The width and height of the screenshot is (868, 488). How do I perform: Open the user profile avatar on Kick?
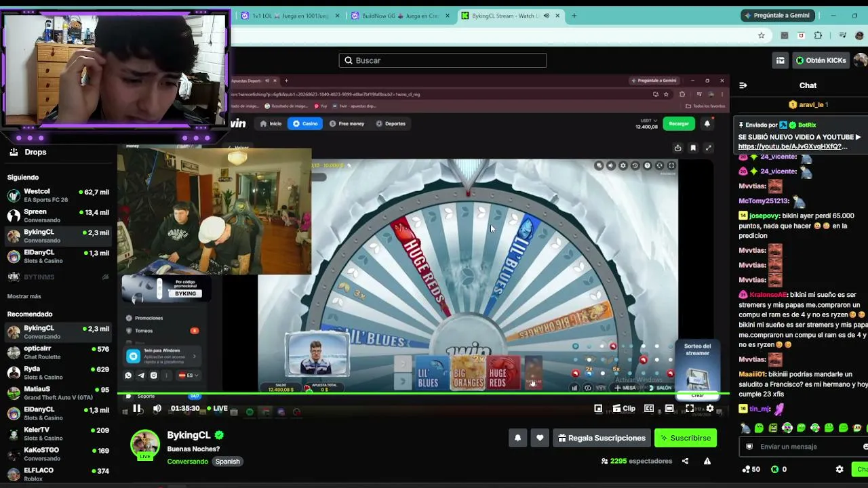click(x=861, y=60)
